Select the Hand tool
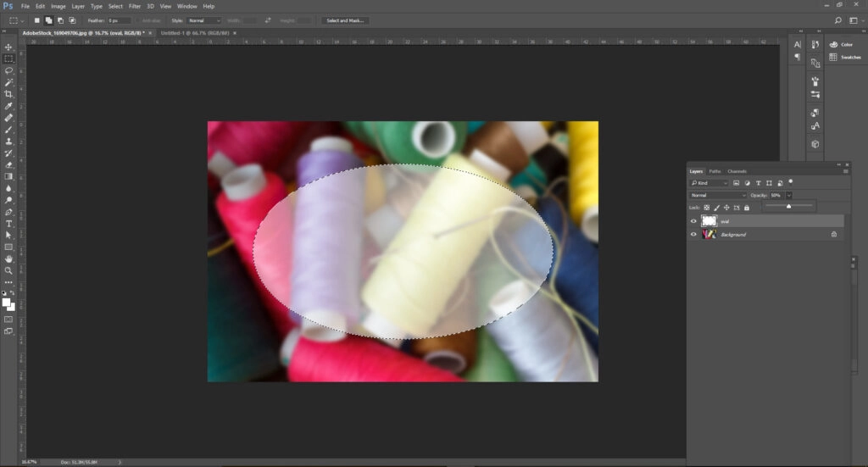 8,259
